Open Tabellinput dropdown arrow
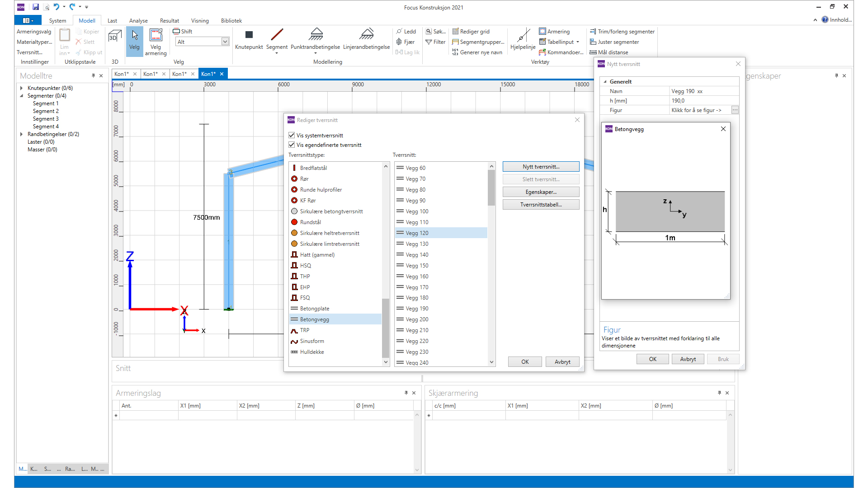The height and width of the screenshot is (488, 868). point(578,42)
